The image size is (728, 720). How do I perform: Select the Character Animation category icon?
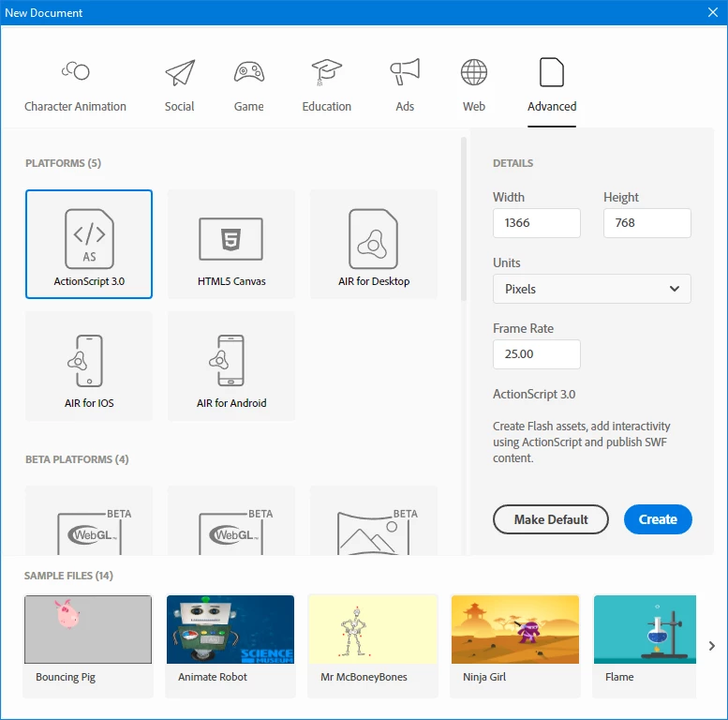76,70
